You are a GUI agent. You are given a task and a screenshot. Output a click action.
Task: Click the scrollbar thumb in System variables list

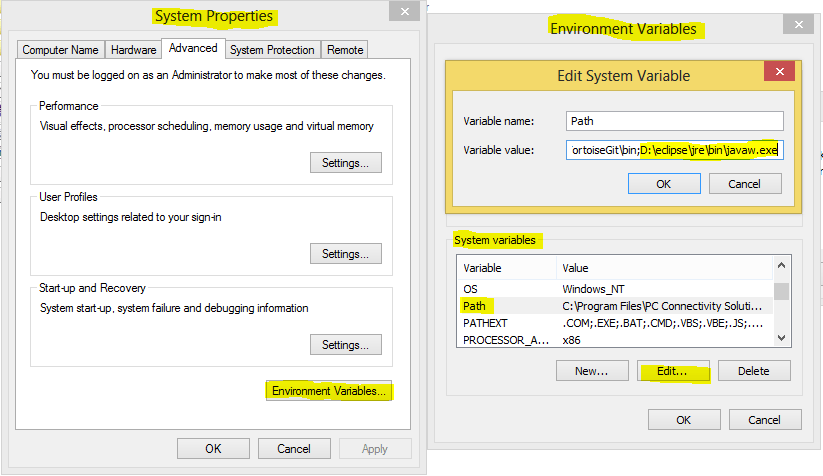pyautogui.click(x=782, y=291)
